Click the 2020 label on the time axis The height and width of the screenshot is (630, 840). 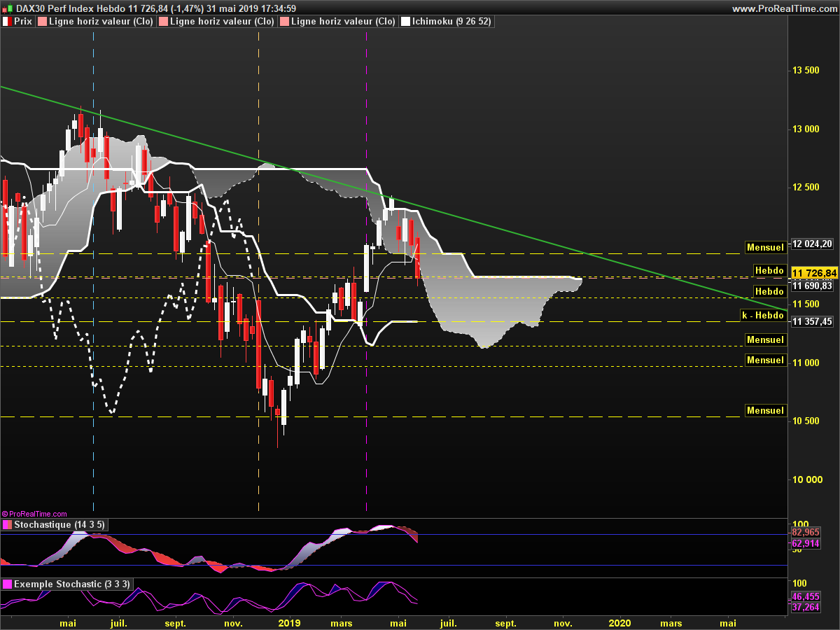click(x=619, y=622)
